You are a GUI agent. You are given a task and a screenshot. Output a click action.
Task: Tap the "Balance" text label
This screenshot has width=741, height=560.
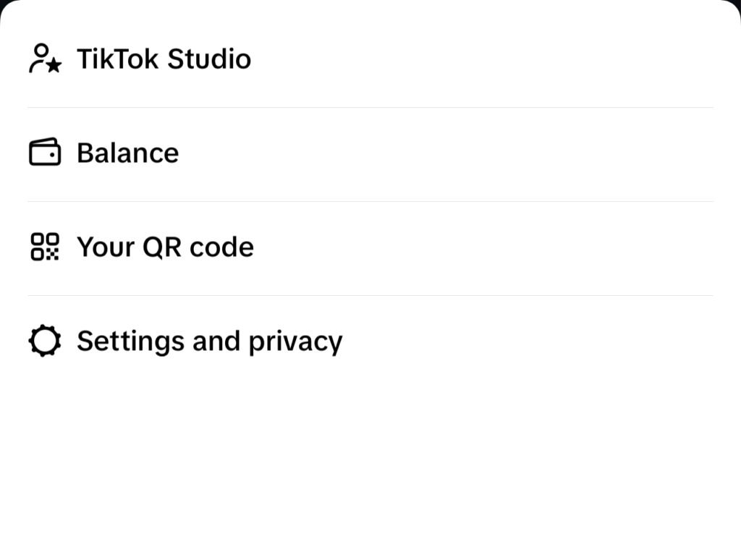[127, 153]
